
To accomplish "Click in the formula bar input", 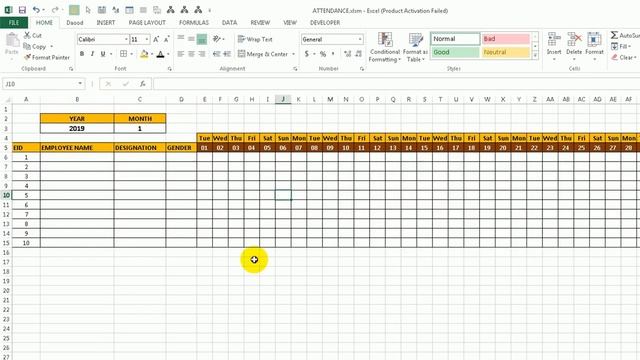I will 396,84.
